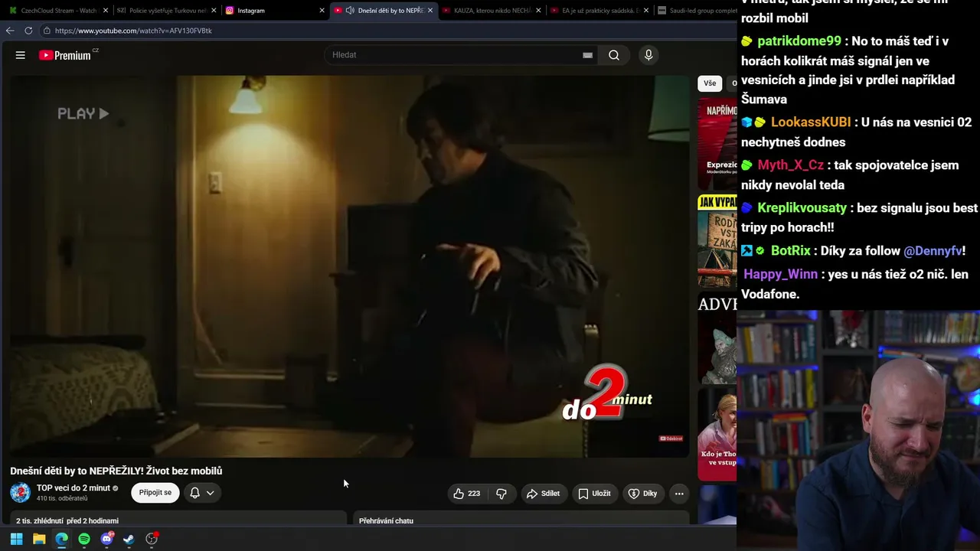Click the Happy_Winn username in chat
980x551 pixels.
[x=781, y=275]
